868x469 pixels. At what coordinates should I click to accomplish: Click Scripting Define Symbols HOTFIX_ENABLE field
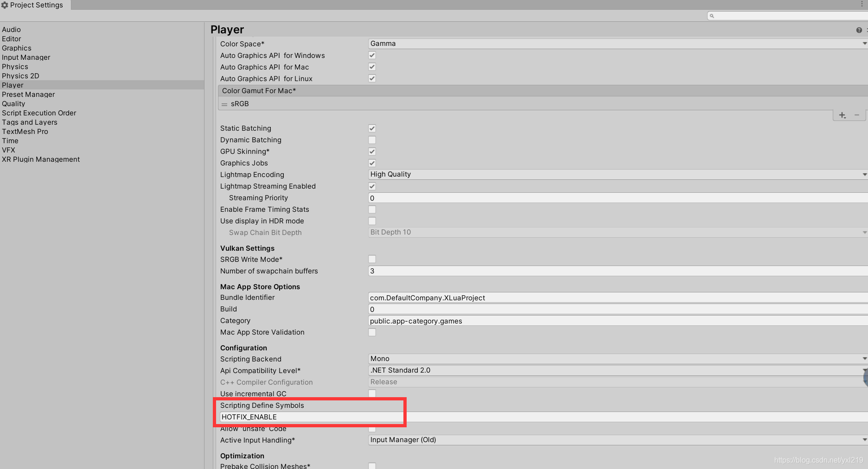click(x=544, y=417)
